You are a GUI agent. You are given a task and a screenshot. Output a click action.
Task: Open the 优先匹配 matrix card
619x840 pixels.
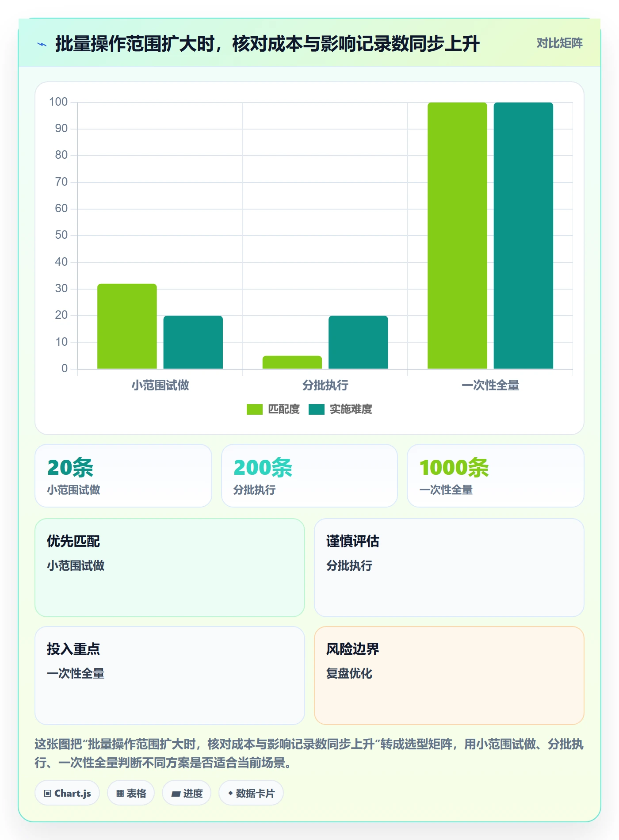[170, 568]
